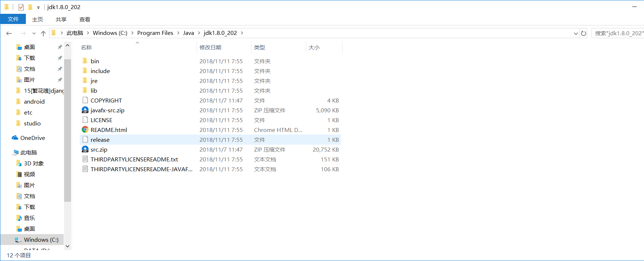Image resolution: width=644 pixels, height=261 pixels.
Task: Open pinned 文档 in Quick access
Action: click(x=29, y=69)
